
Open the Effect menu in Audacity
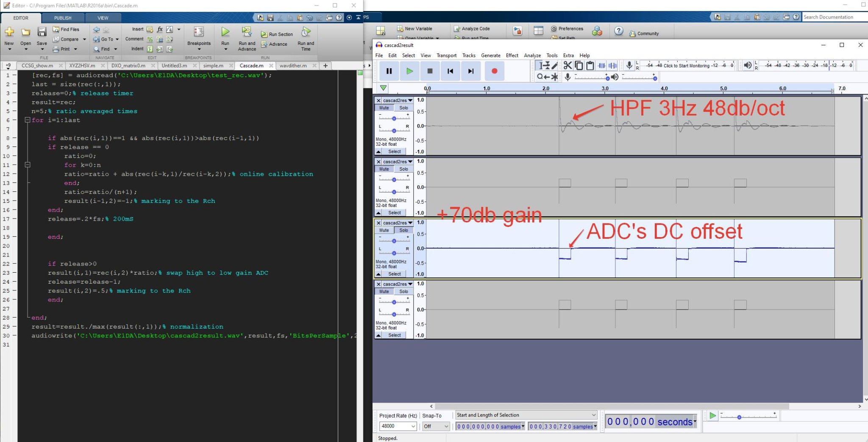tap(512, 55)
